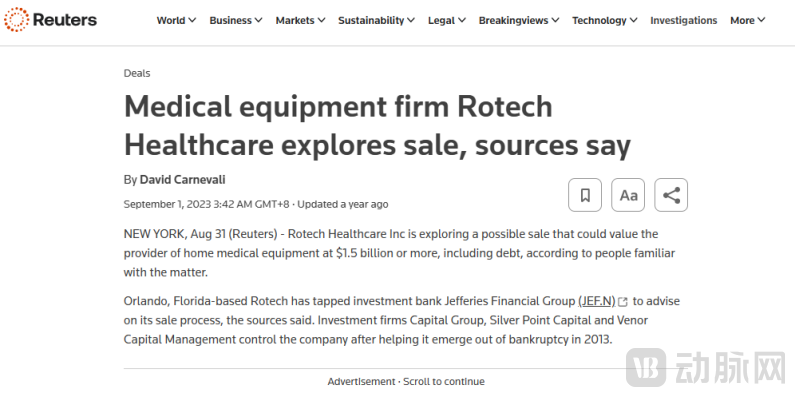Click the Reuters wordmark text
Screen dimensions: 795x397
64,20
